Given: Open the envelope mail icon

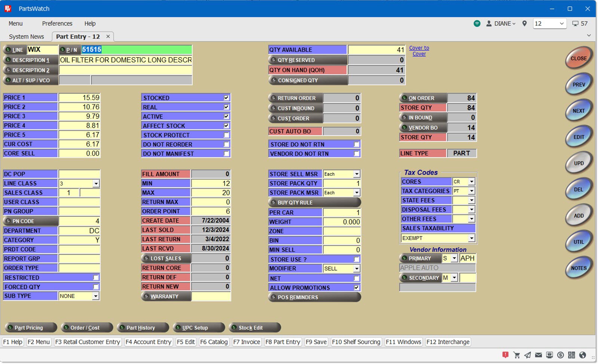Looking at the screenshot, I should (x=538, y=355).
